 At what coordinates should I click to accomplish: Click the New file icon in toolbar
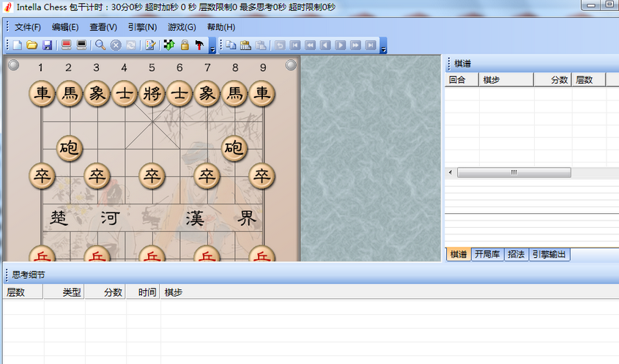tap(17, 45)
